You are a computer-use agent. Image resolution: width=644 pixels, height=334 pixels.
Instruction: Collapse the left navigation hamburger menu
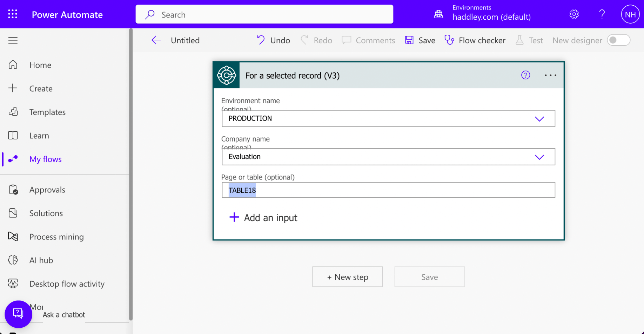(13, 40)
